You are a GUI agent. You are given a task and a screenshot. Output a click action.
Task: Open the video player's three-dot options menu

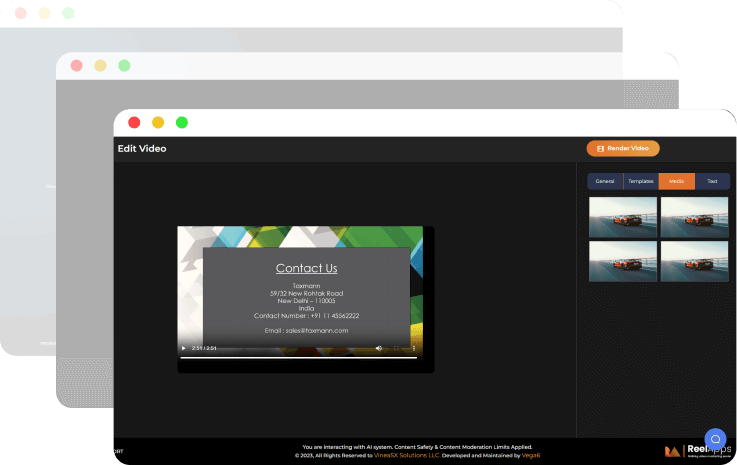(413, 348)
